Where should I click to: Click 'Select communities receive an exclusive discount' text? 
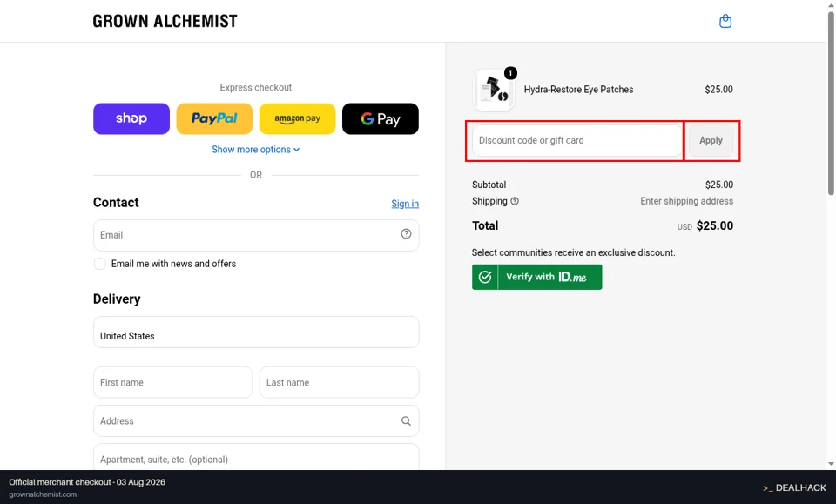point(574,252)
